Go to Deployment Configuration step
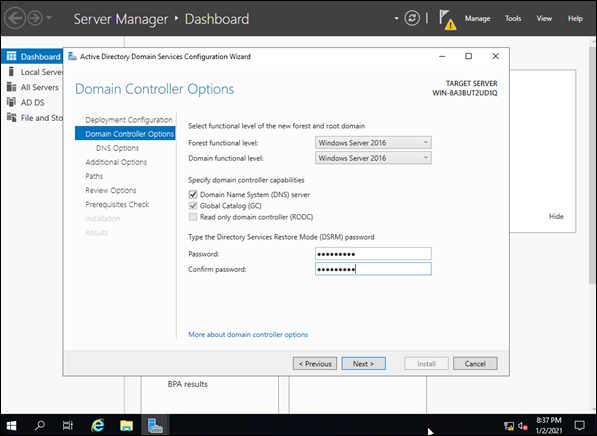This screenshot has width=597, height=436. 129,120
